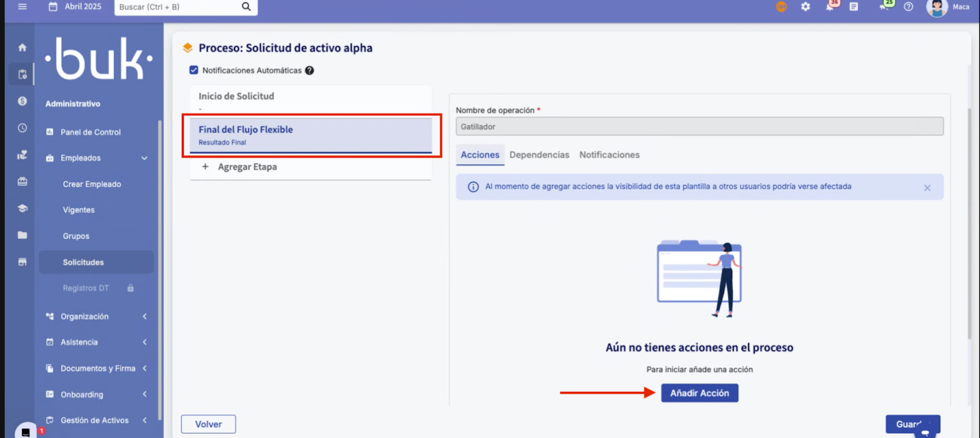Select the Inicio de Solicitud stage
Image resolution: width=980 pixels, height=438 pixels.
236,96
